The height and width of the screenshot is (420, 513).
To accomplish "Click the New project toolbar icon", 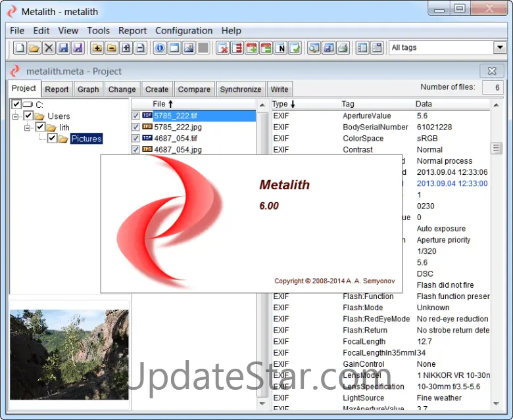I will coord(20,48).
